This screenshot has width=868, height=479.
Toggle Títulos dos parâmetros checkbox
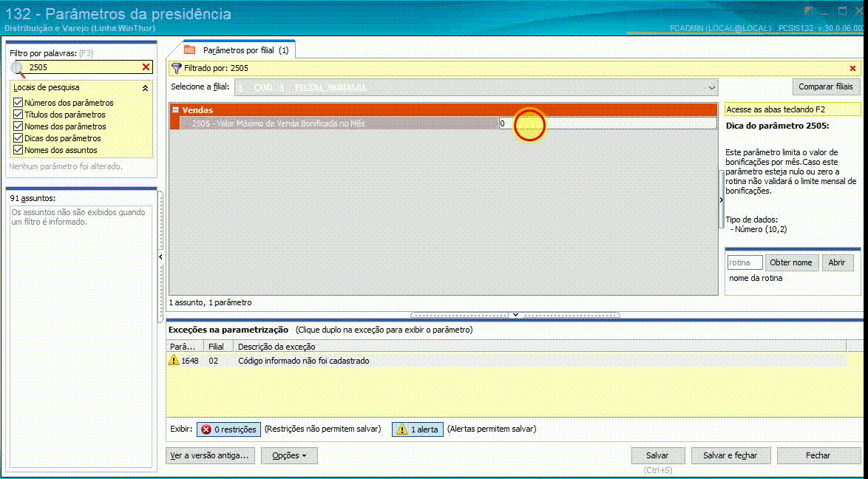tap(18, 115)
